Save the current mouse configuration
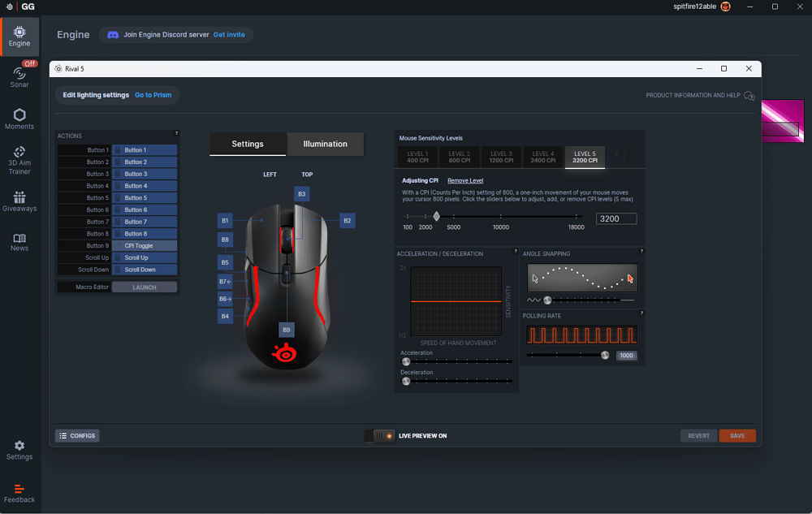This screenshot has width=812, height=514. (x=737, y=435)
